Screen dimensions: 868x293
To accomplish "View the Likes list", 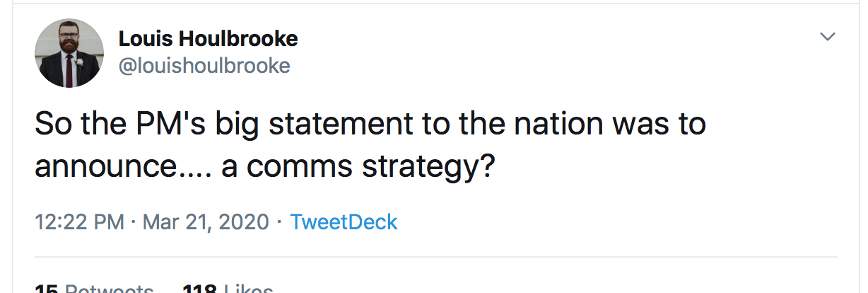I will (x=247, y=289).
